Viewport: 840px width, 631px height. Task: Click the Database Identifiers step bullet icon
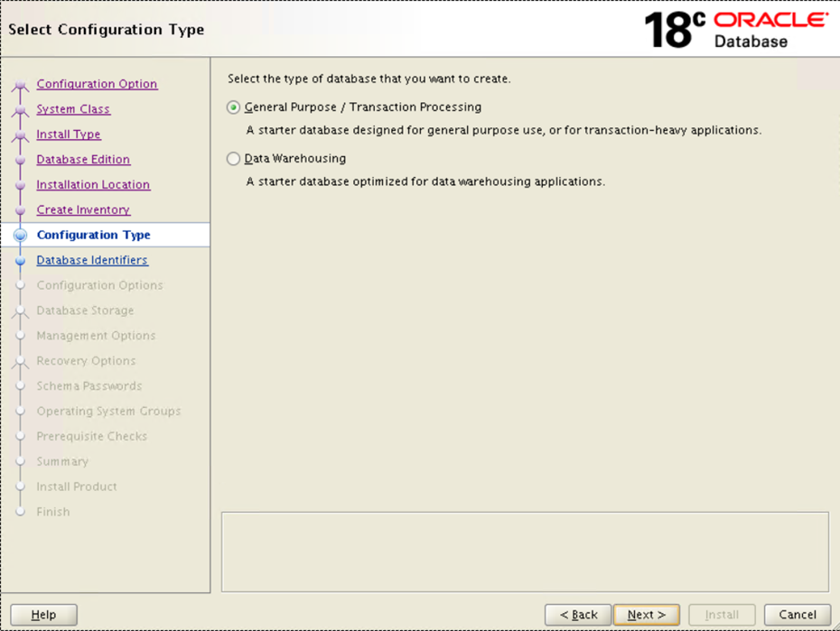(21, 261)
